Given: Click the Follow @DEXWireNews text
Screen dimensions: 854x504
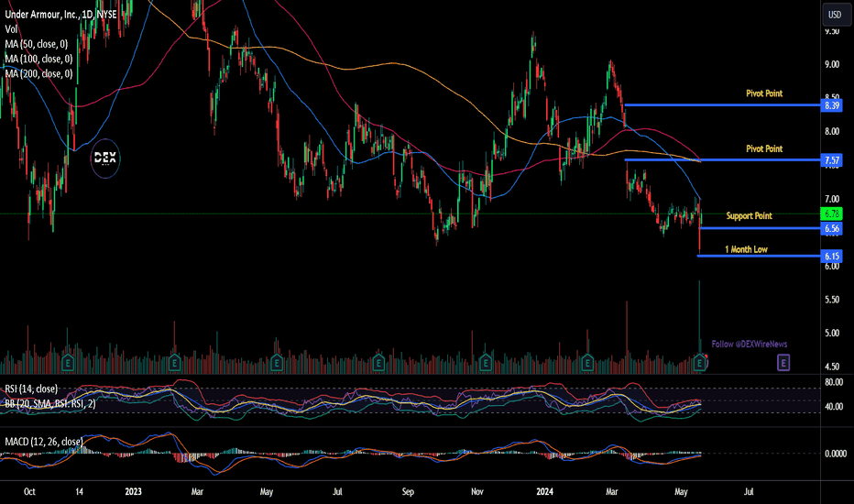Looking at the screenshot, I should [750, 345].
